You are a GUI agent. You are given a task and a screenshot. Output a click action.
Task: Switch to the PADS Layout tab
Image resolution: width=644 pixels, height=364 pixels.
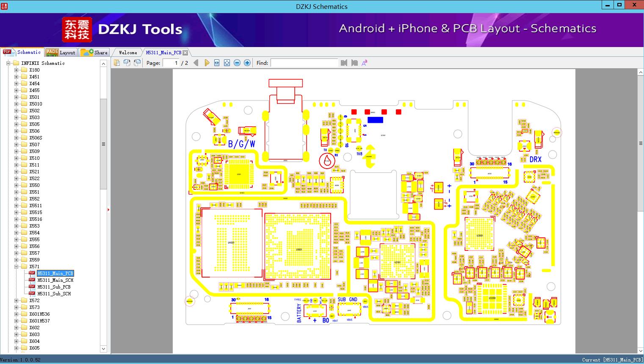click(60, 52)
